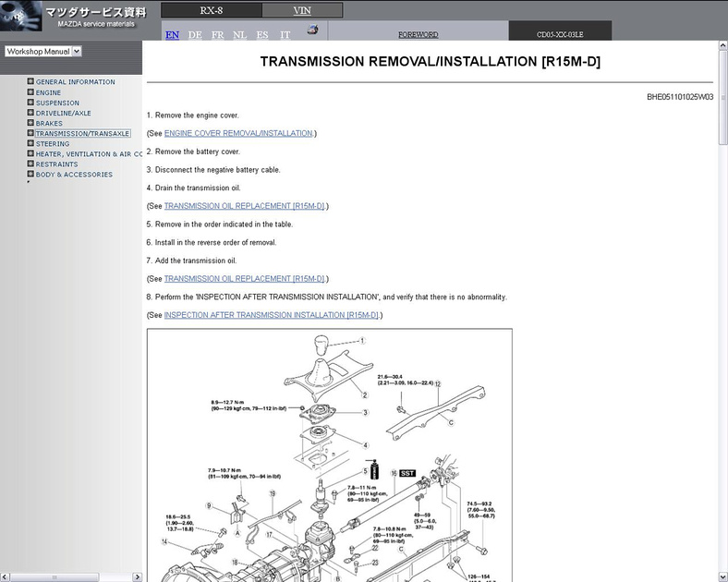
Task: Click step text 'Remove the engine cover.'
Action: click(197, 115)
